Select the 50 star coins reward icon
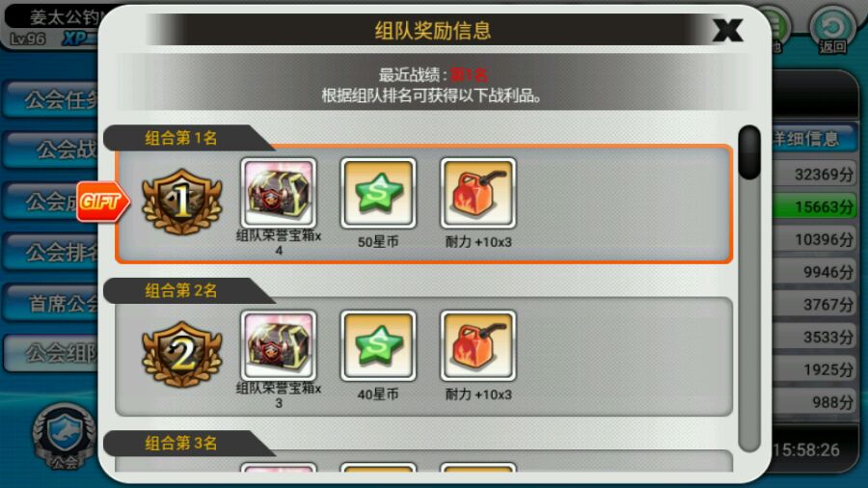This screenshot has height=488, width=868. click(x=378, y=193)
